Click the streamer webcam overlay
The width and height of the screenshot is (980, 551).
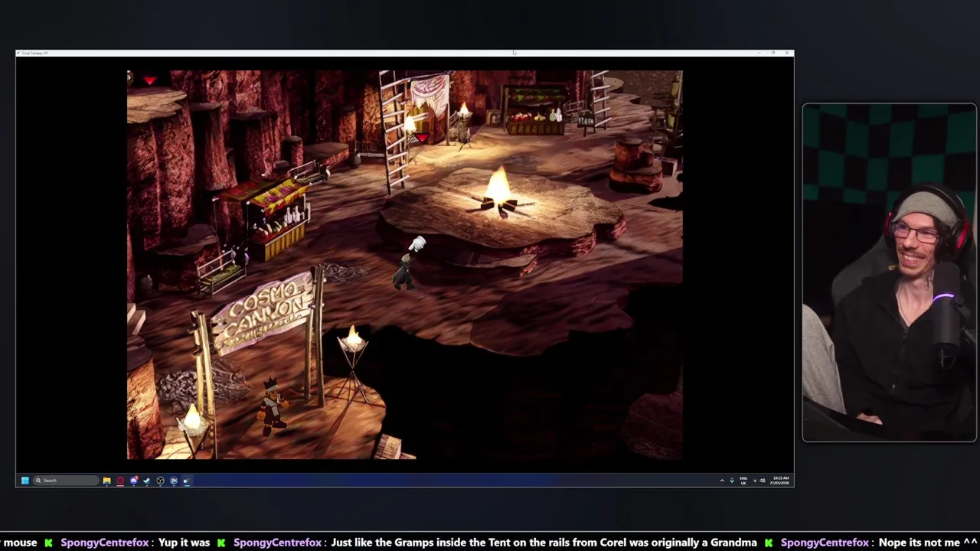pyautogui.click(x=890, y=272)
